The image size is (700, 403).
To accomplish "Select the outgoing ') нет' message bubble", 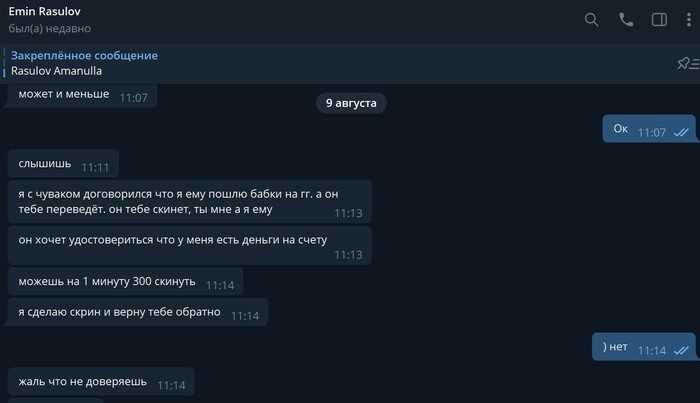I will (x=644, y=347).
